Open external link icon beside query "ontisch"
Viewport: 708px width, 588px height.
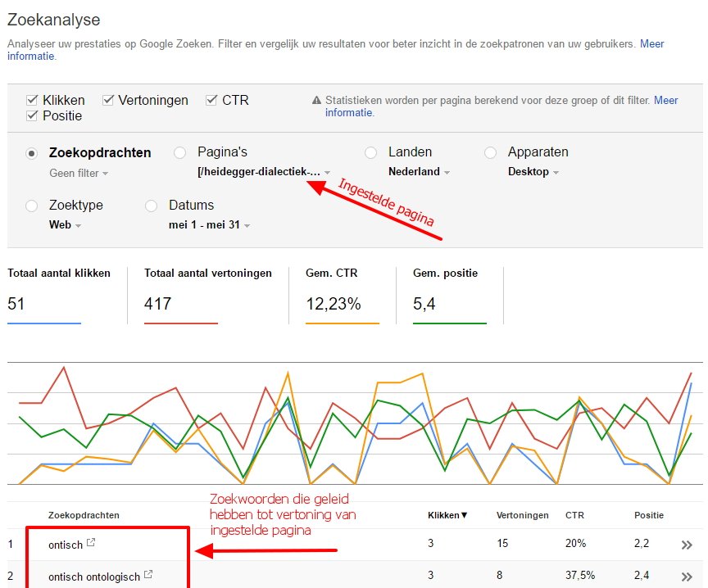(91, 542)
